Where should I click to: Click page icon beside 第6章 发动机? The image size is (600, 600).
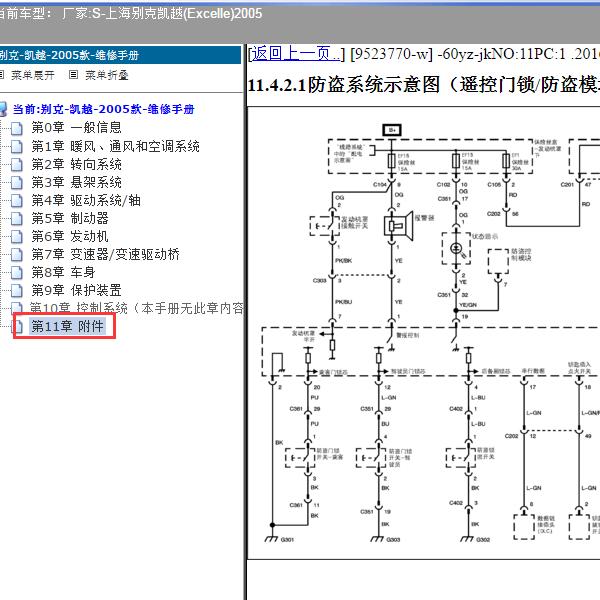coord(16,236)
